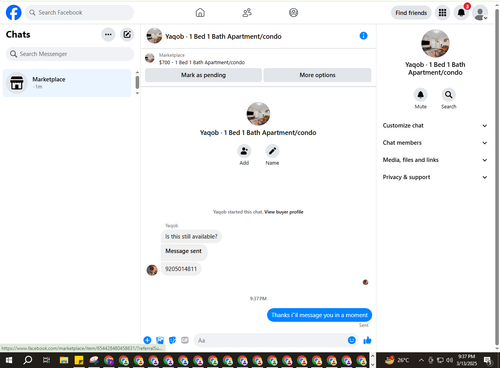Open the Groups icon in top navigation

[x=293, y=13]
